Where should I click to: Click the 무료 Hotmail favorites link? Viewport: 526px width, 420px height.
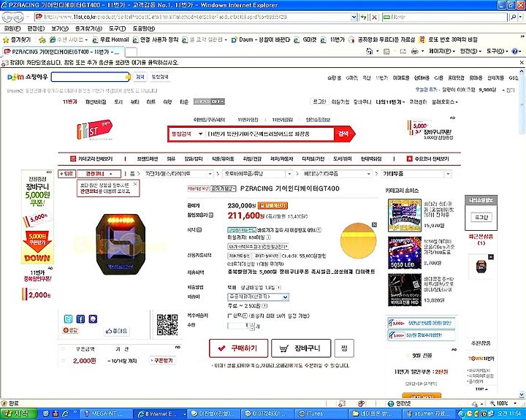(111, 39)
